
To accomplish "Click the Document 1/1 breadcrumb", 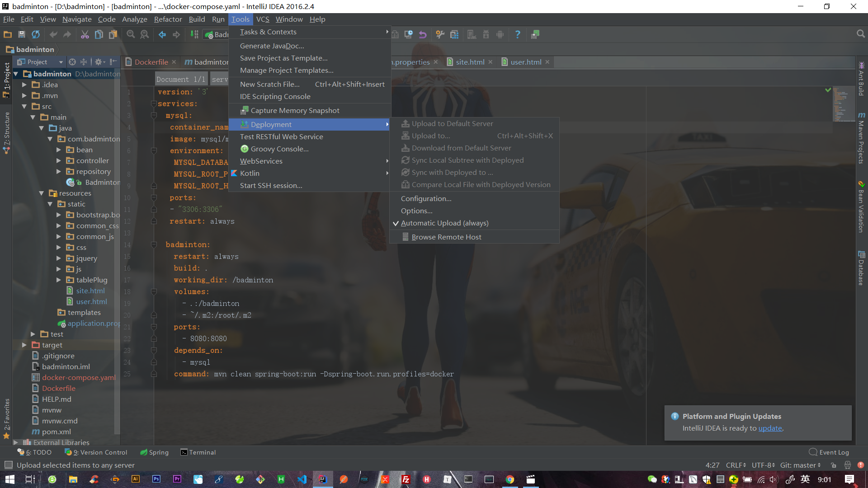I will click(x=181, y=79).
